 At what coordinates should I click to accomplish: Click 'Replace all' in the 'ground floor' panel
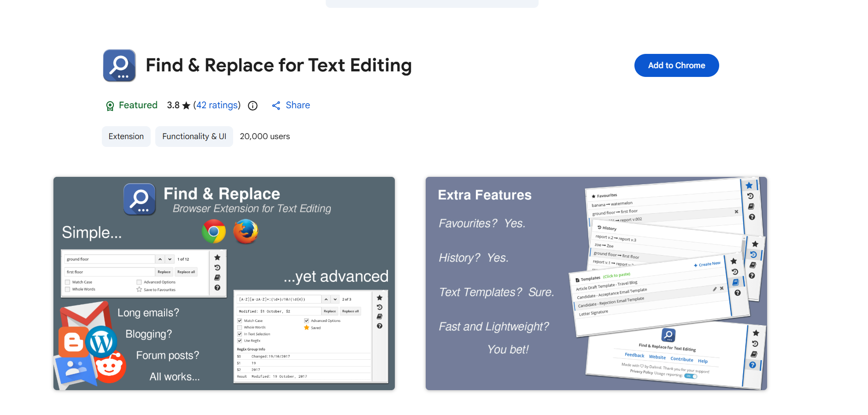tap(186, 272)
